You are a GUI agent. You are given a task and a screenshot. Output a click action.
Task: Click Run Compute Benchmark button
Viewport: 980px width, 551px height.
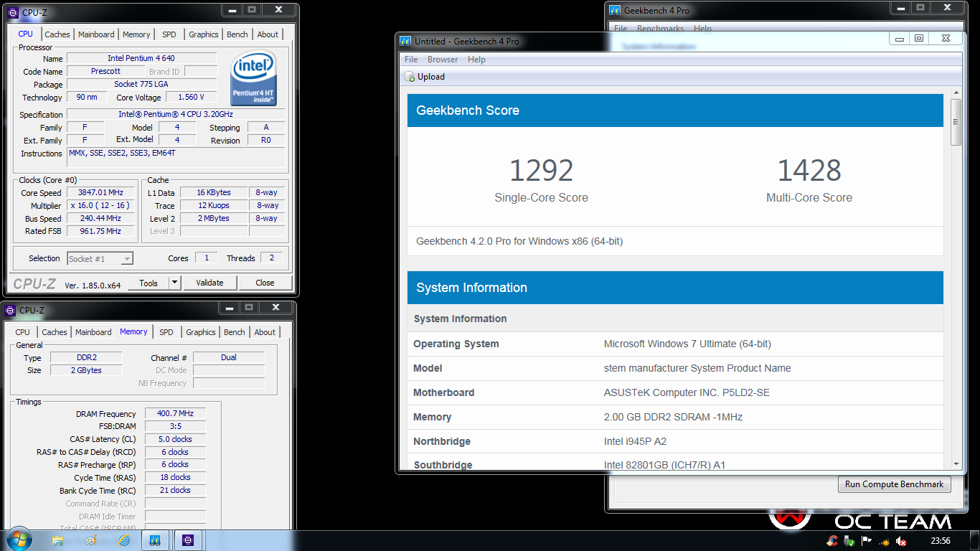point(895,484)
